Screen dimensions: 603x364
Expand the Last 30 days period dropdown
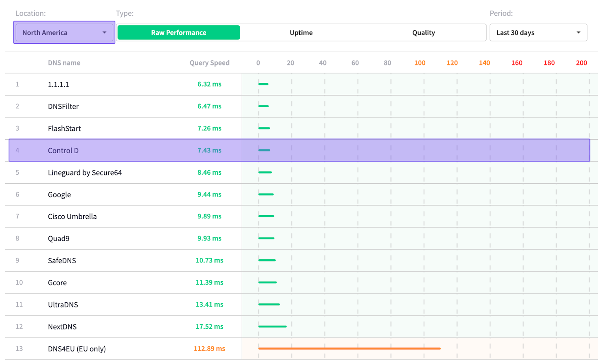tap(538, 33)
